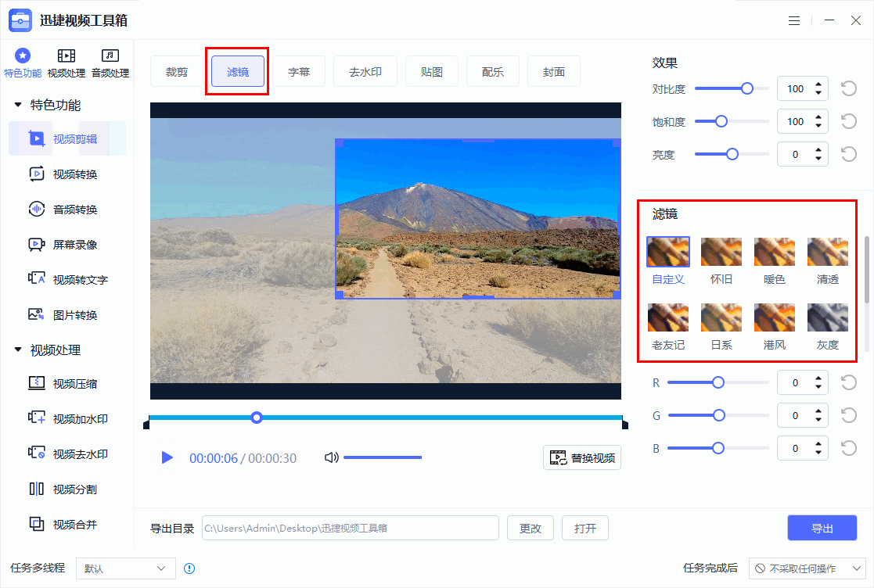Select 视频剪辑 in the sidebar

(67, 138)
